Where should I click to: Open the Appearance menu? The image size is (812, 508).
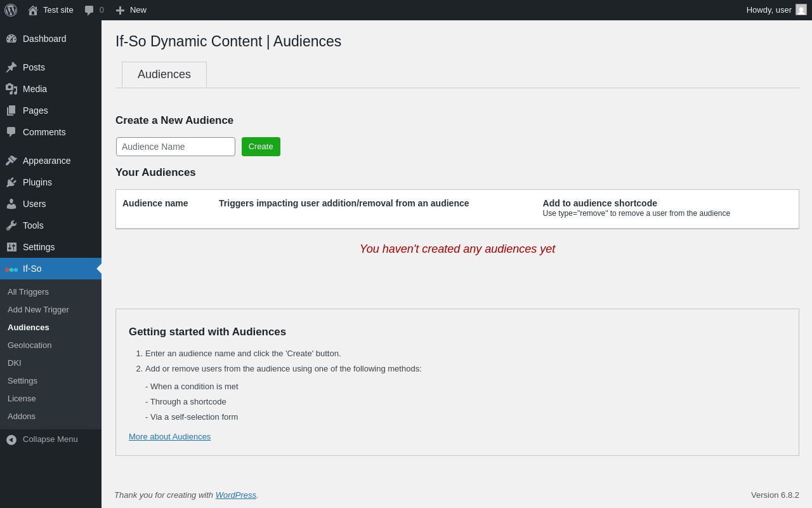51,161
